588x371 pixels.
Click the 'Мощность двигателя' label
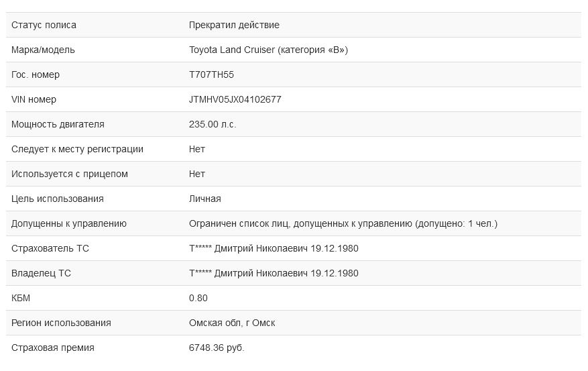pos(58,124)
